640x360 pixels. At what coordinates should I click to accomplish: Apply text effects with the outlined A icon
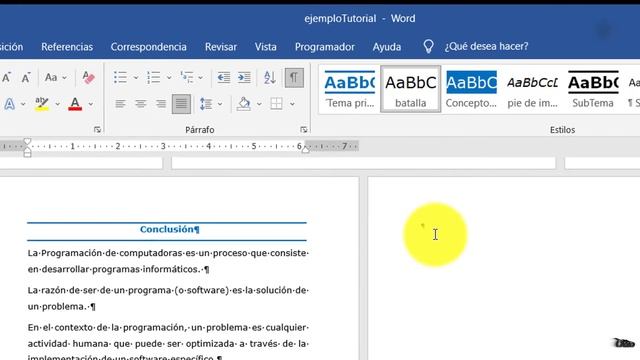(x=10, y=104)
